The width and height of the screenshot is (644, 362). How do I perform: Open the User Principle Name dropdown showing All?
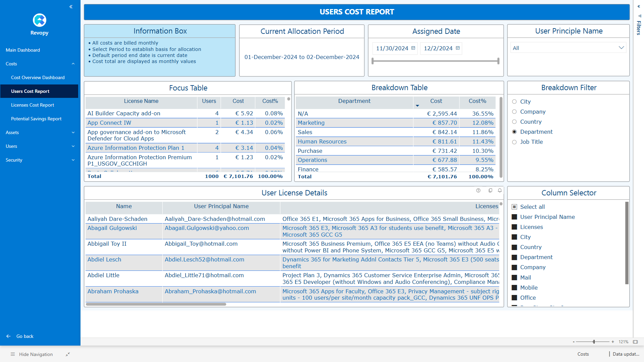coord(568,48)
